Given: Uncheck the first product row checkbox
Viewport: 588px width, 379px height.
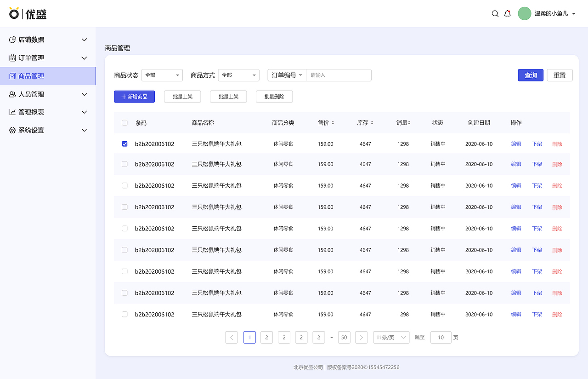Looking at the screenshot, I should click(x=124, y=144).
